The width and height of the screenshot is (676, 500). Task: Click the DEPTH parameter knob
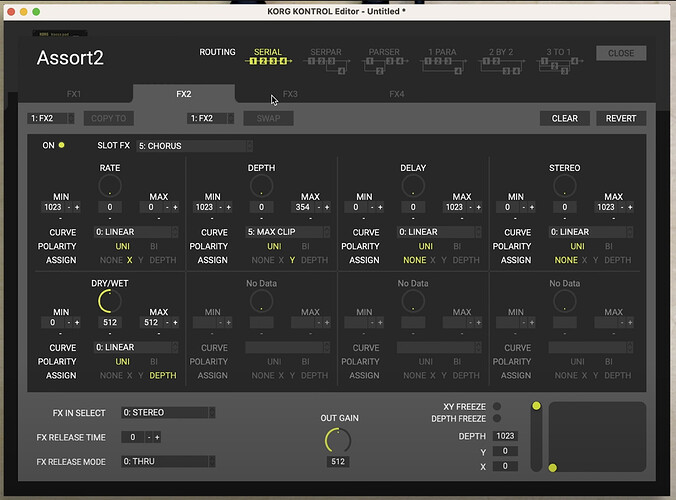click(261, 187)
